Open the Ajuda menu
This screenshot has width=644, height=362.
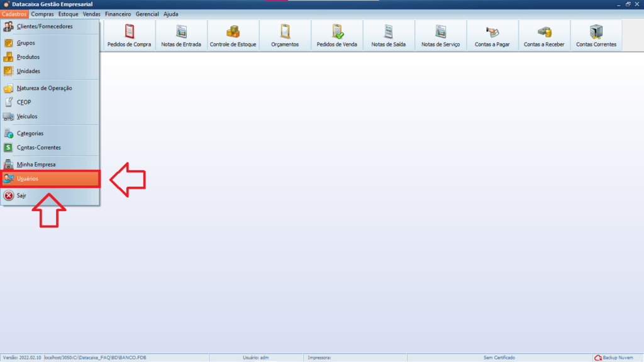pos(171,14)
